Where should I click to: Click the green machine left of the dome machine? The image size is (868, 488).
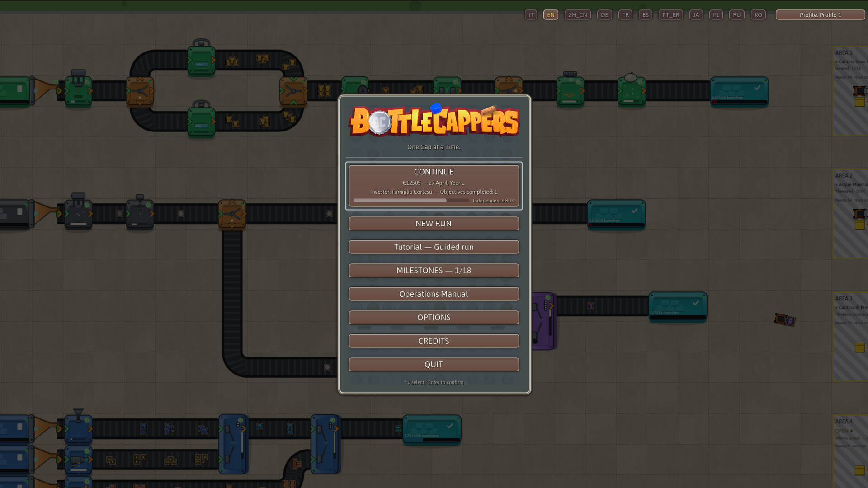(570, 90)
